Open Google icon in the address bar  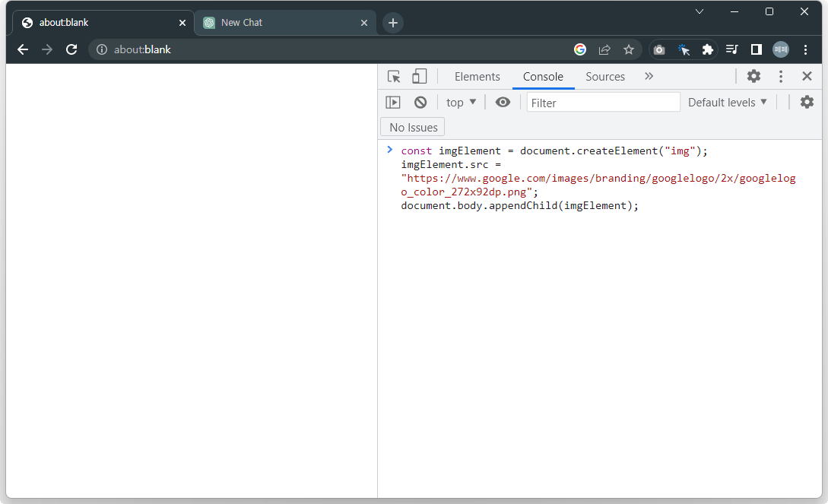(x=580, y=49)
